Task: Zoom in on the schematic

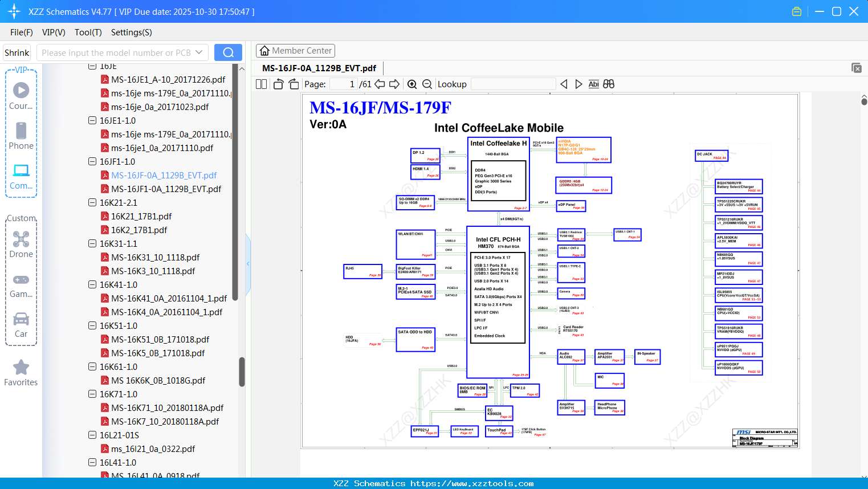Action: coord(412,84)
